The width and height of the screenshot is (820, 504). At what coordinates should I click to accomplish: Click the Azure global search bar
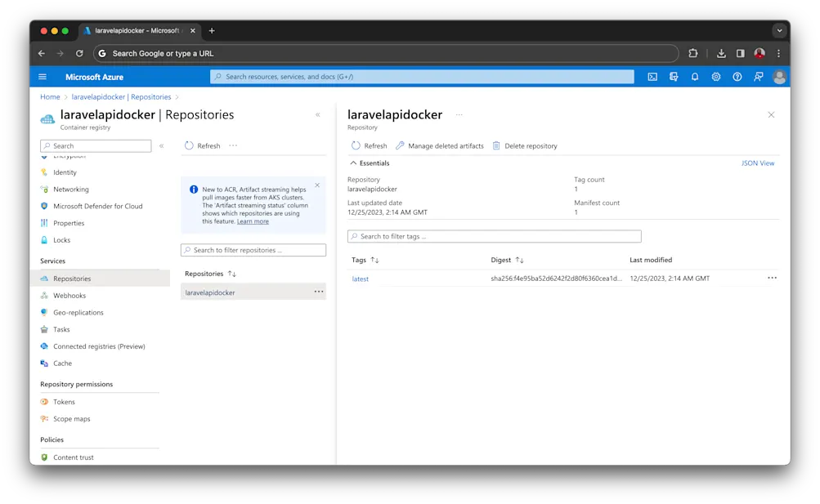422,77
